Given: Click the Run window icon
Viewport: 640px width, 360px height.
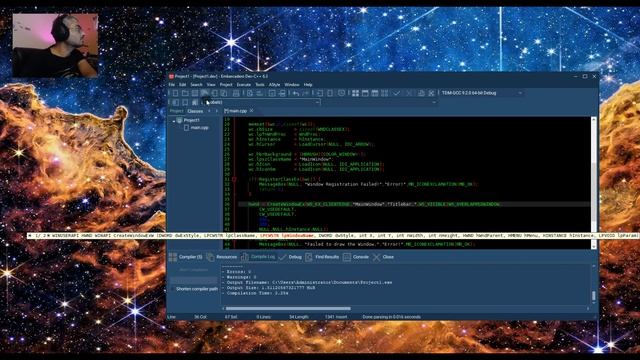Looking at the screenshot, I should coord(365,93).
